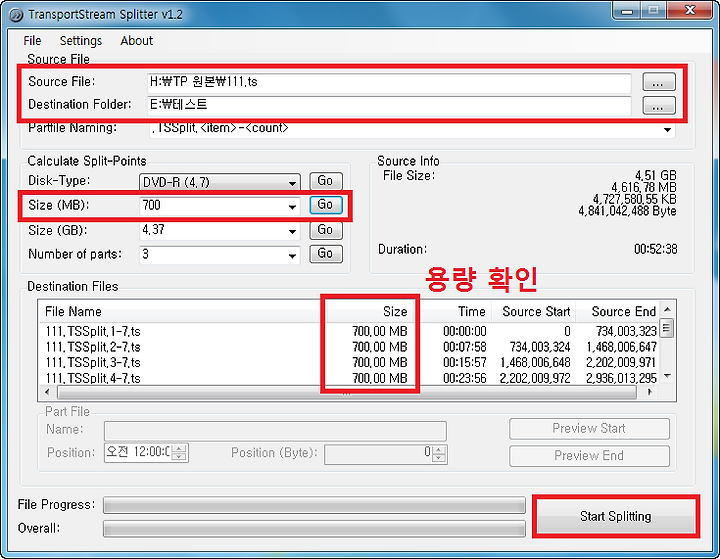Viewport: 720px width, 559px height.
Task: Minimize the TransportStream Splitter window
Action: point(627,11)
